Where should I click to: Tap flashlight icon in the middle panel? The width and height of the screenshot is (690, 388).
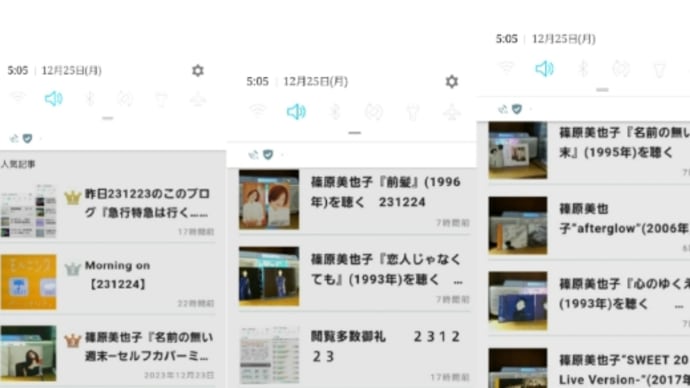[x=412, y=113]
